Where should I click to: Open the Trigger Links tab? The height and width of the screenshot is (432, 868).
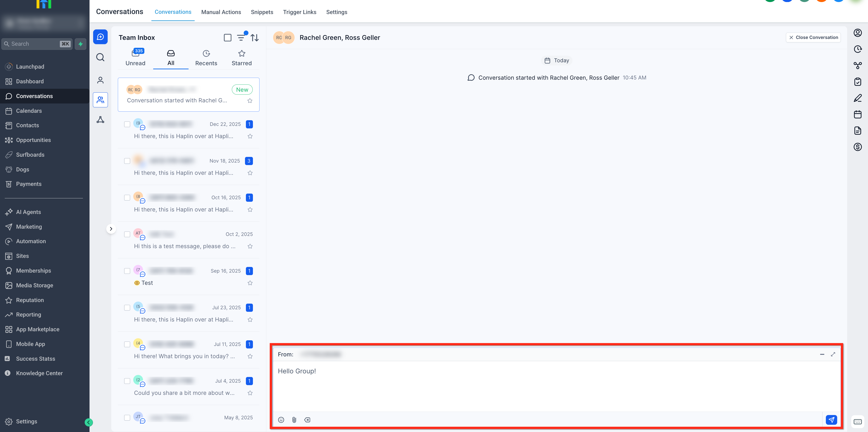[x=300, y=12]
